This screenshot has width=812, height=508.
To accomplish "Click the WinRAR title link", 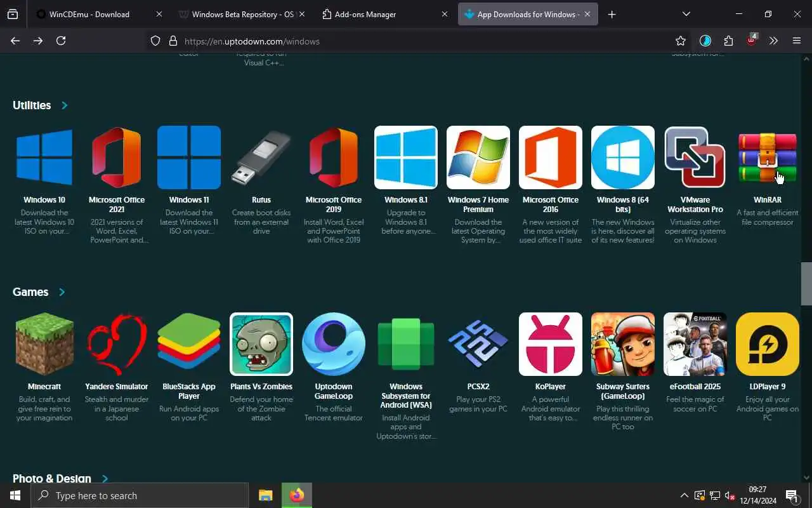I will click(x=768, y=200).
